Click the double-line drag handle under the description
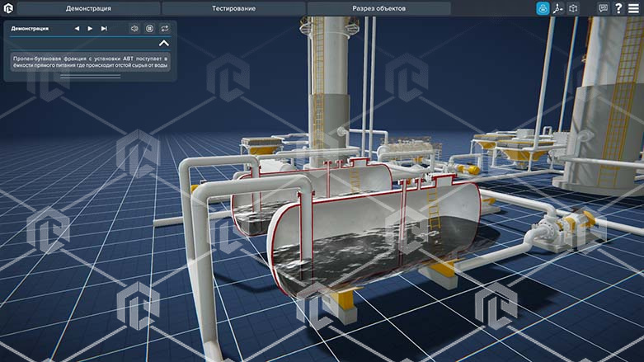The image size is (644, 362). pos(91,76)
